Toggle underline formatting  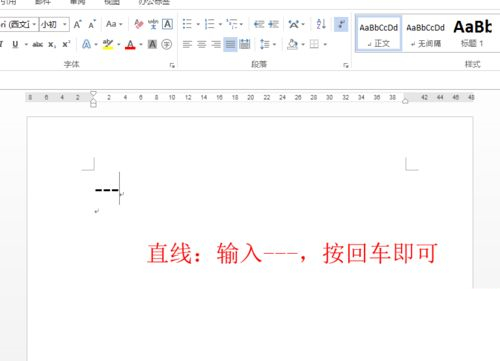coord(15,44)
